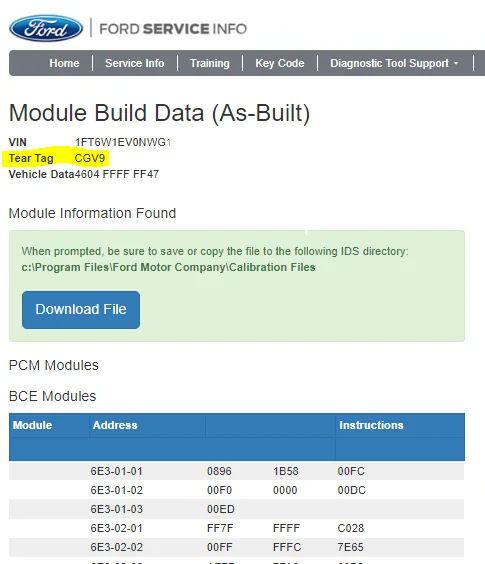
Task: Select Key Code in navigation bar
Action: tap(280, 63)
